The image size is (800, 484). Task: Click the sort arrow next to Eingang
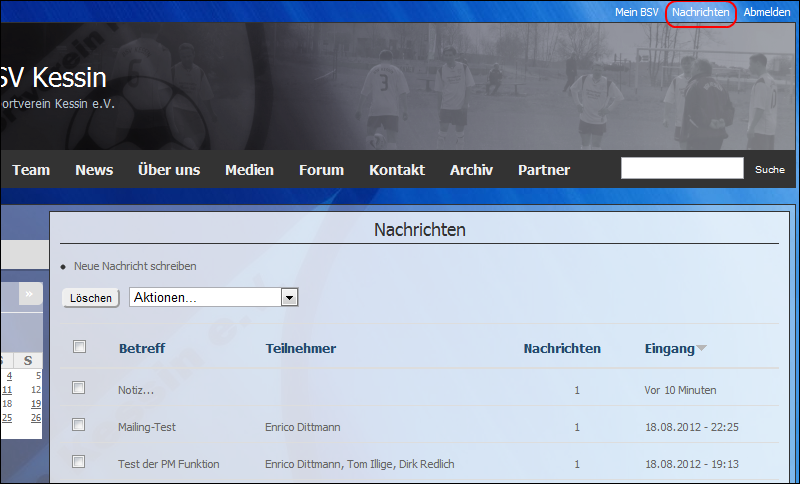[x=702, y=348]
